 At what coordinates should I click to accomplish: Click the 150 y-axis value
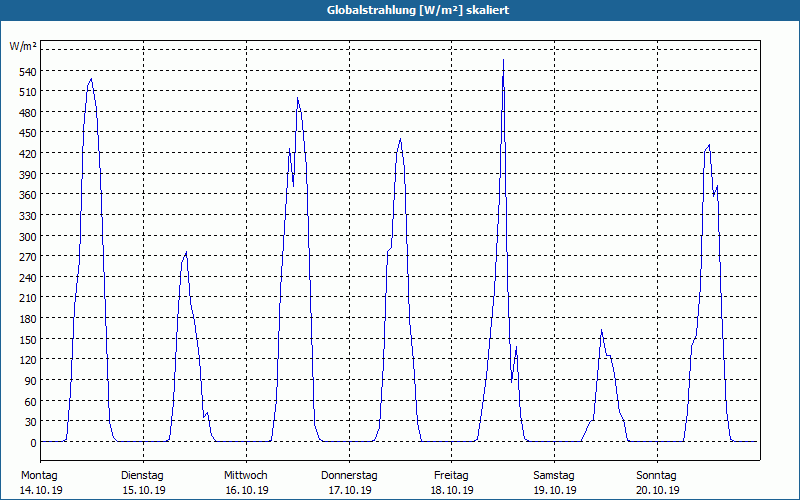tap(28, 340)
